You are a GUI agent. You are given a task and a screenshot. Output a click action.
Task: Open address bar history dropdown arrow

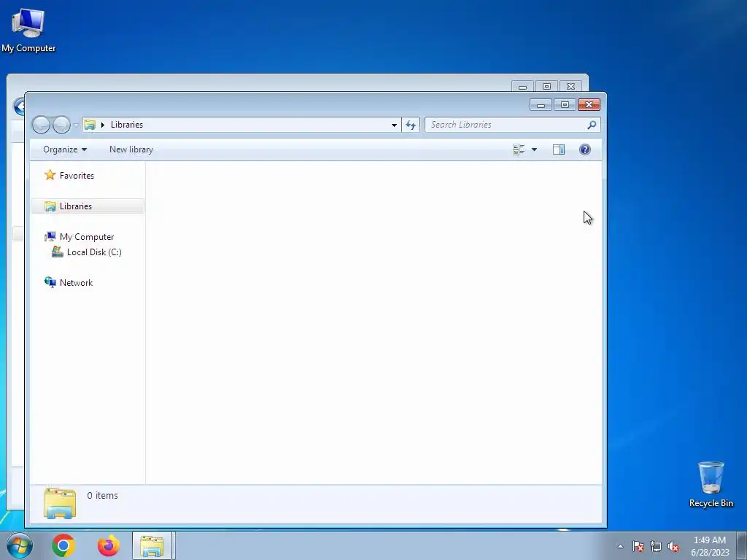(394, 125)
